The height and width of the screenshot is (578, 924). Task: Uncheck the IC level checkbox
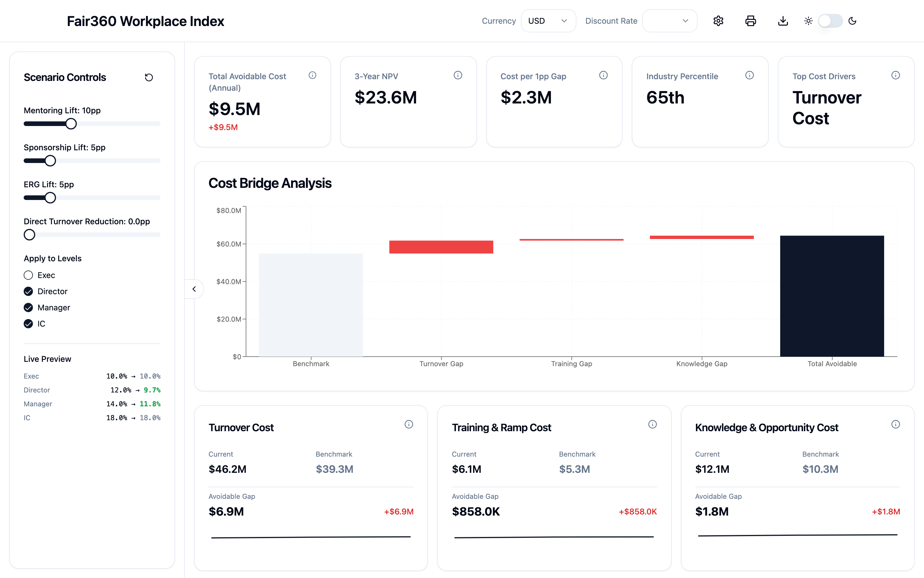click(x=28, y=324)
